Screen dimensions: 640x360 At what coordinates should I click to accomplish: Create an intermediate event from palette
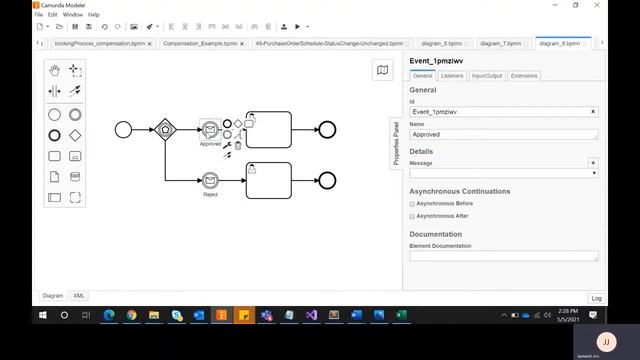(75, 115)
